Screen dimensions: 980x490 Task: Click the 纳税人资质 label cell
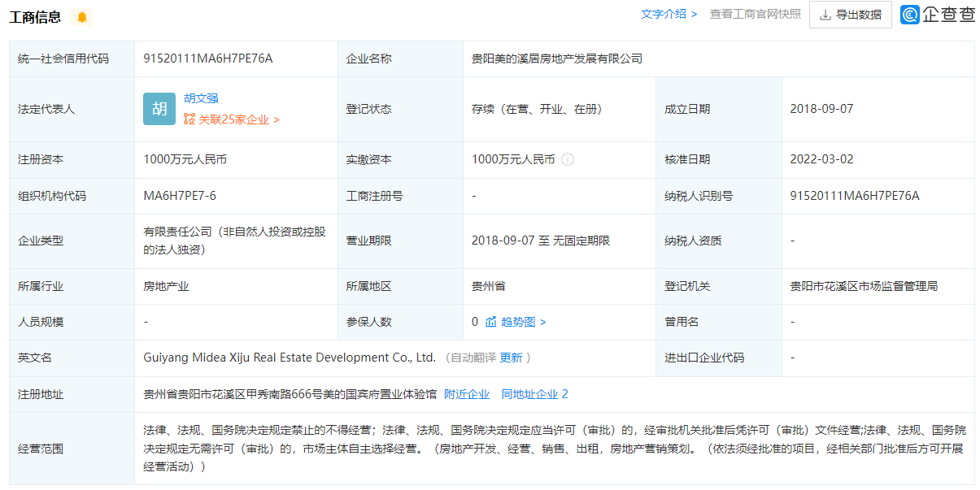(x=719, y=241)
